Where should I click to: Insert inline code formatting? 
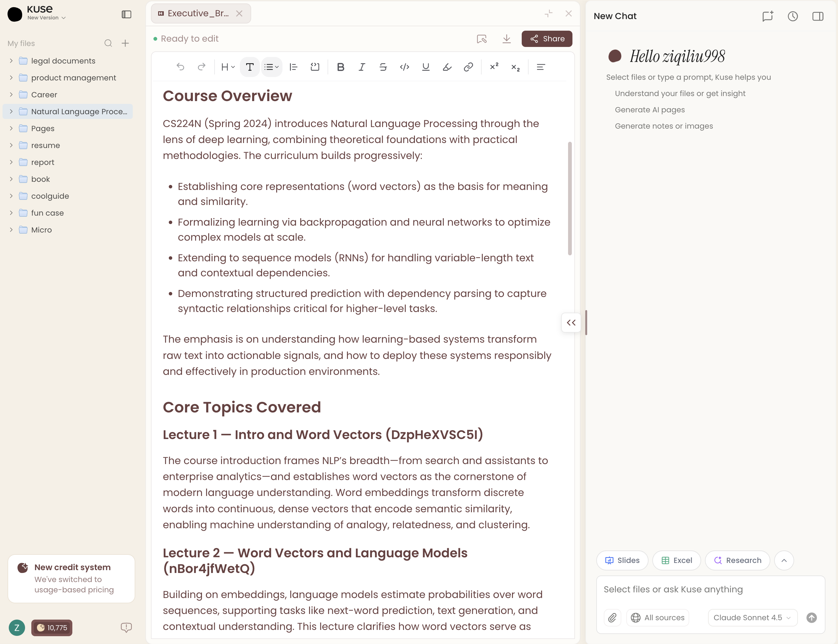[x=404, y=67]
